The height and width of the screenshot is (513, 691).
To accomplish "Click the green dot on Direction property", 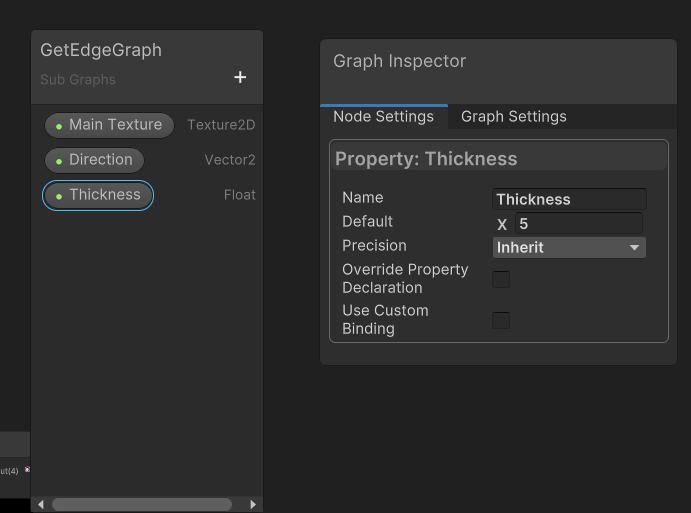I will [59, 161].
